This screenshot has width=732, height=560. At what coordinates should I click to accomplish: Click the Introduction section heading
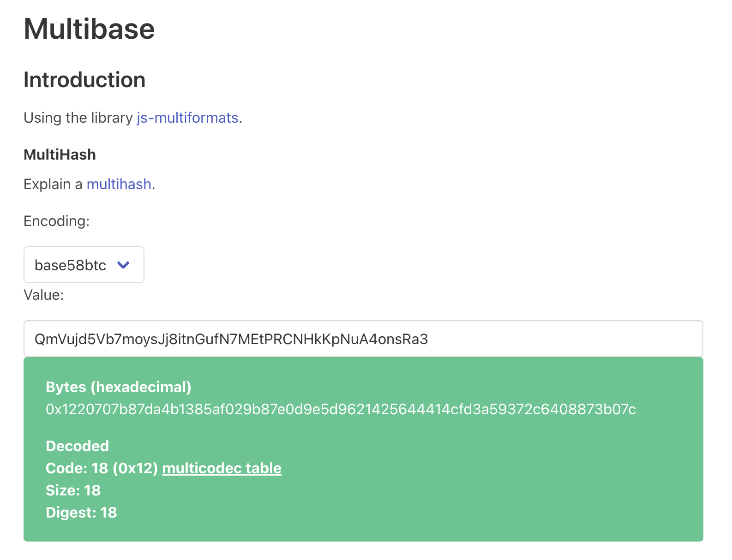[x=84, y=79]
